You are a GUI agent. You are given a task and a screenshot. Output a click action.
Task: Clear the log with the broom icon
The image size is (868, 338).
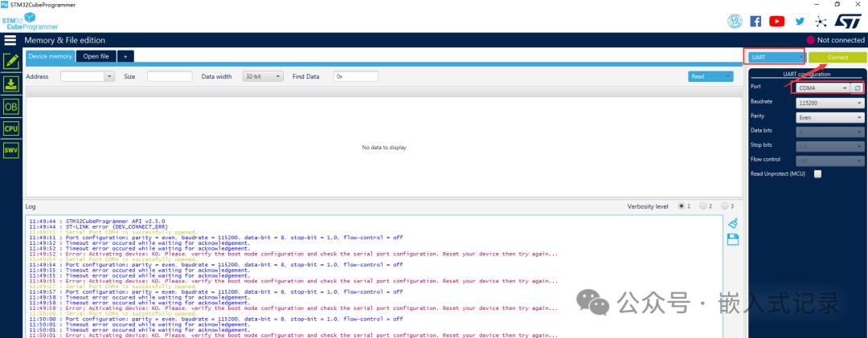[x=733, y=223]
